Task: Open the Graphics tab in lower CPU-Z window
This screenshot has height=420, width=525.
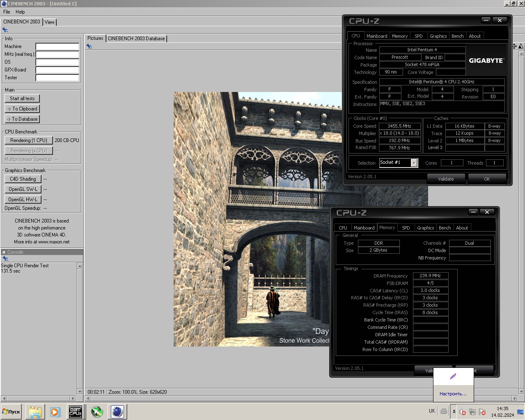Action: coord(425,228)
